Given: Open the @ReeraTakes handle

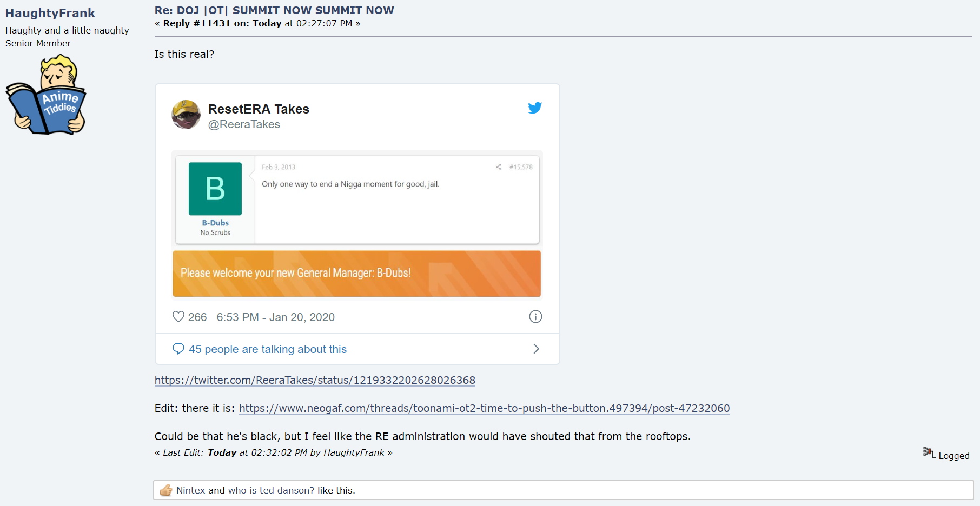Looking at the screenshot, I should (x=244, y=124).
